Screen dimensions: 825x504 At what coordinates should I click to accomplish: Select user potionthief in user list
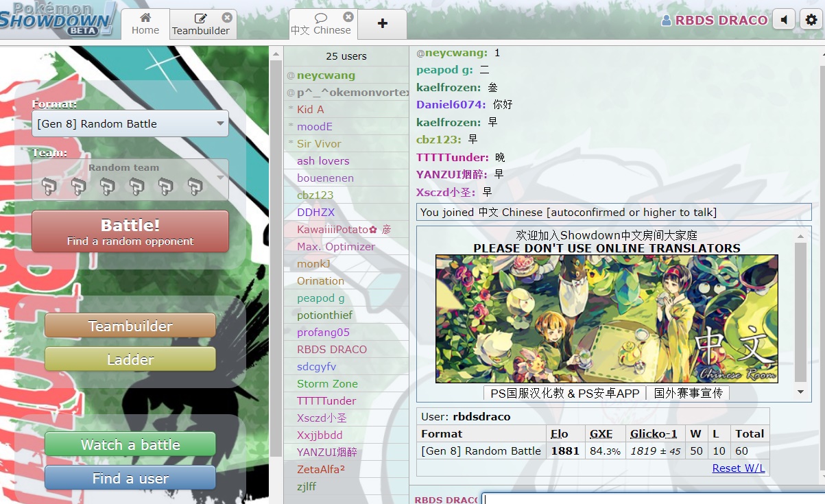pyautogui.click(x=346, y=315)
